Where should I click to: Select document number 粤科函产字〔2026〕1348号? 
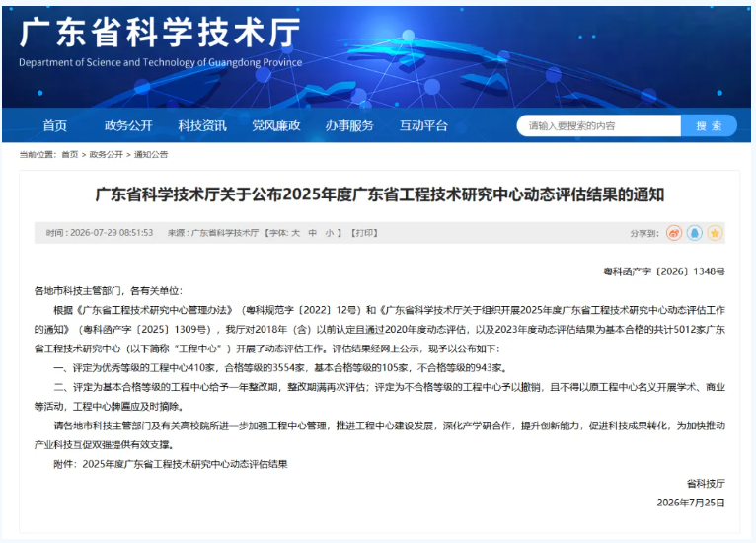(664, 271)
